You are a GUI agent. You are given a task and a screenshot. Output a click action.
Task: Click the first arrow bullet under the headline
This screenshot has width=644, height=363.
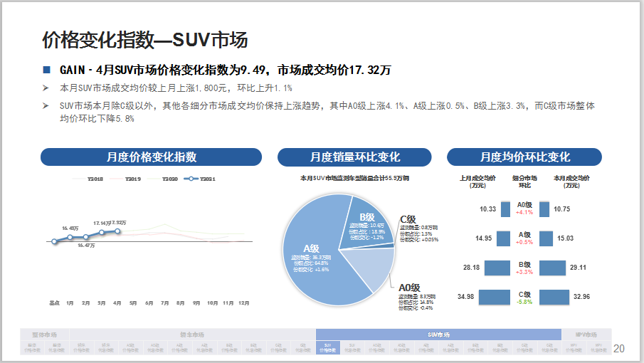[46, 88]
